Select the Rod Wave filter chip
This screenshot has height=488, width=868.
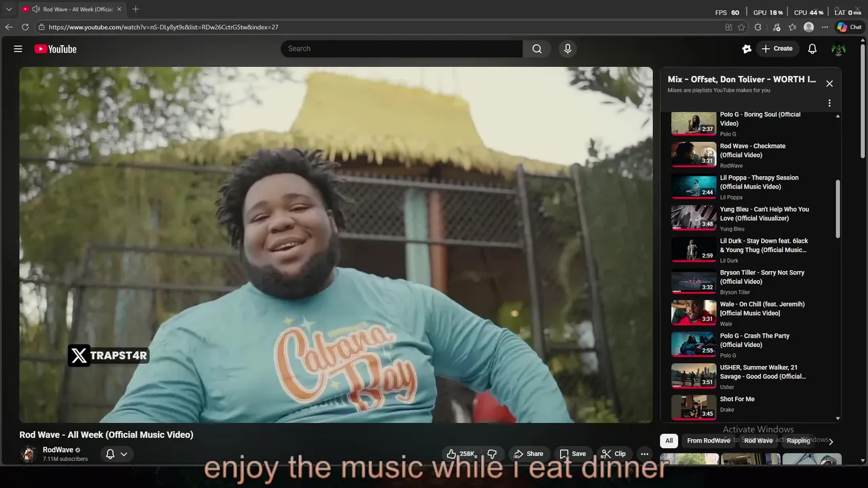(758, 441)
